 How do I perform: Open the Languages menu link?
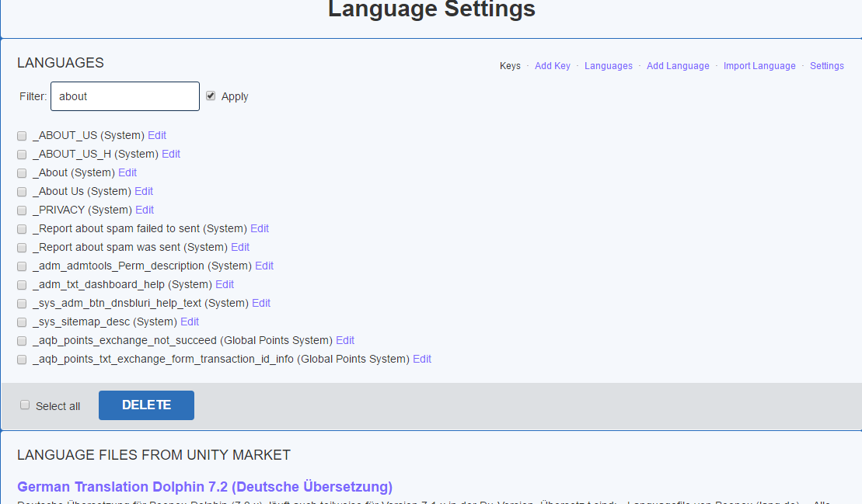point(609,66)
